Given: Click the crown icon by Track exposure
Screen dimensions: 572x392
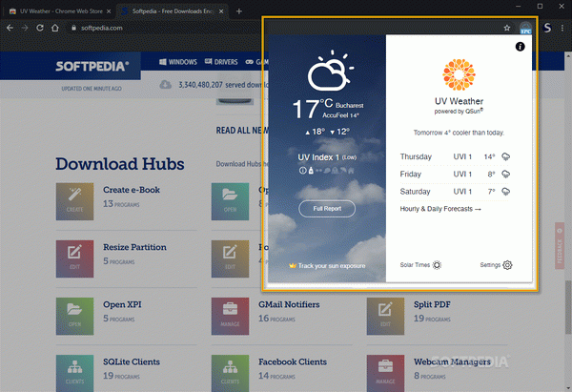Looking at the screenshot, I should [x=293, y=266].
